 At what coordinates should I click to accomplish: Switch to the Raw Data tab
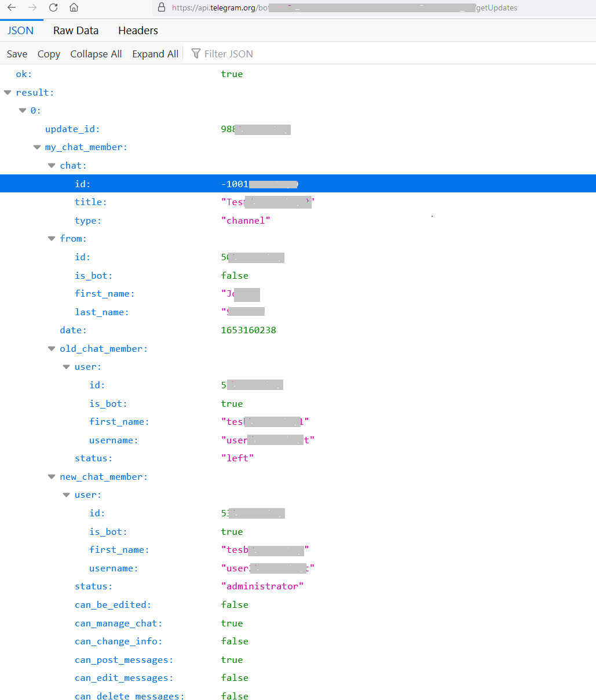(76, 31)
